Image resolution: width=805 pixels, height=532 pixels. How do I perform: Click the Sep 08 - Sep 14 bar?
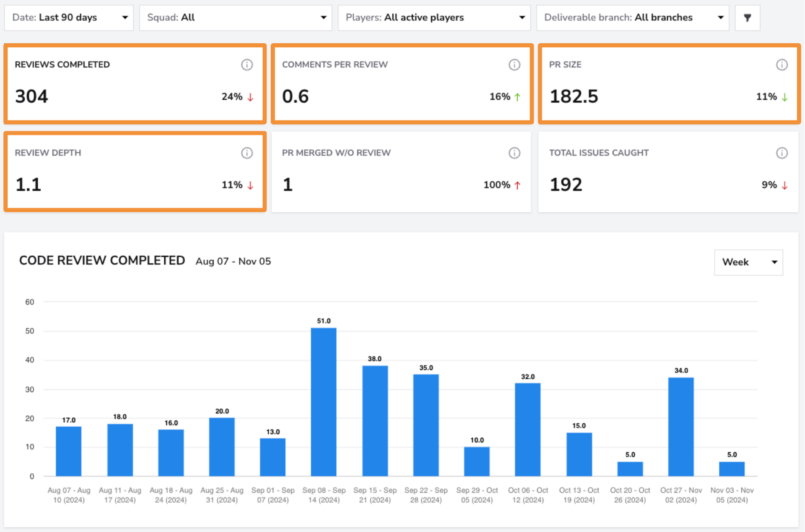point(324,402)
